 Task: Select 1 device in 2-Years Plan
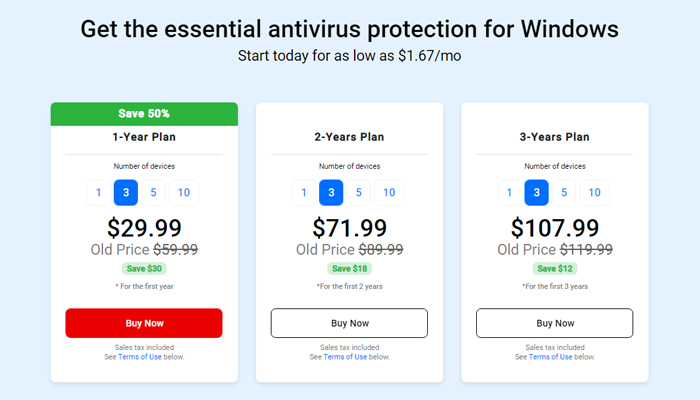click(304, 193)
